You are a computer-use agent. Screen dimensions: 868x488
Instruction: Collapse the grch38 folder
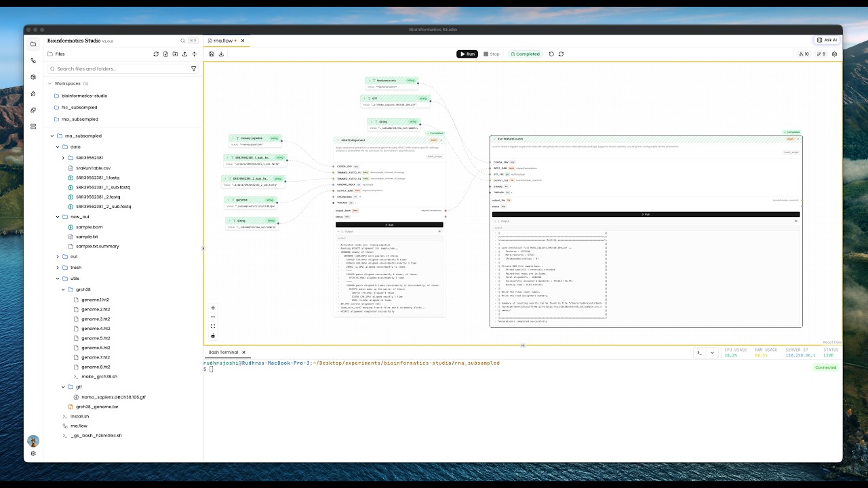click(63, 289)
